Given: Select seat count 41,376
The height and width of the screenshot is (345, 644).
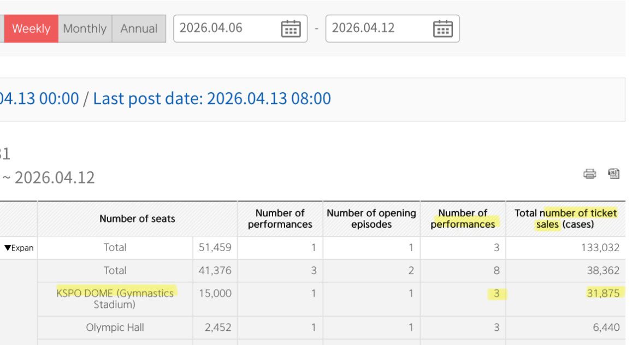Looking at the screenshot, I should [215, 270].
